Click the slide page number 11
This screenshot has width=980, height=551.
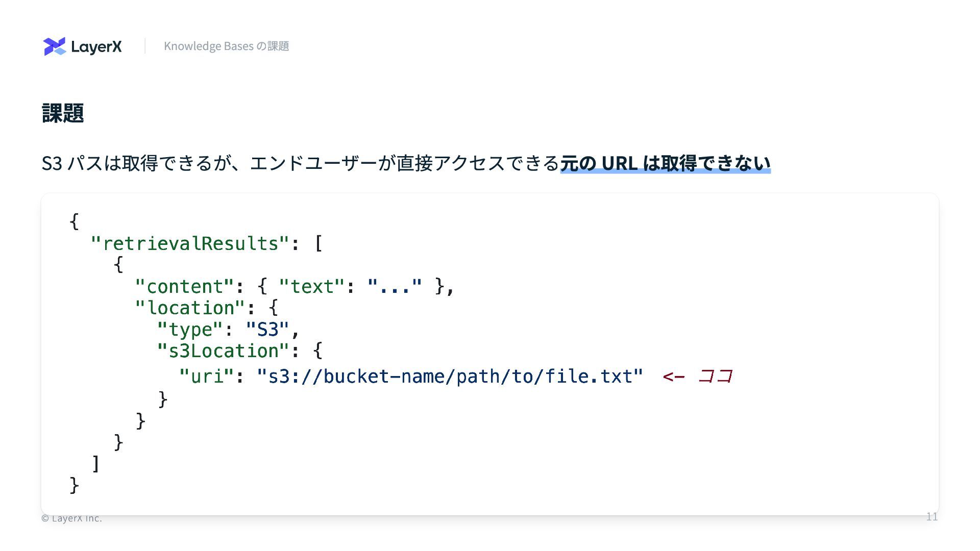point(932,517)
